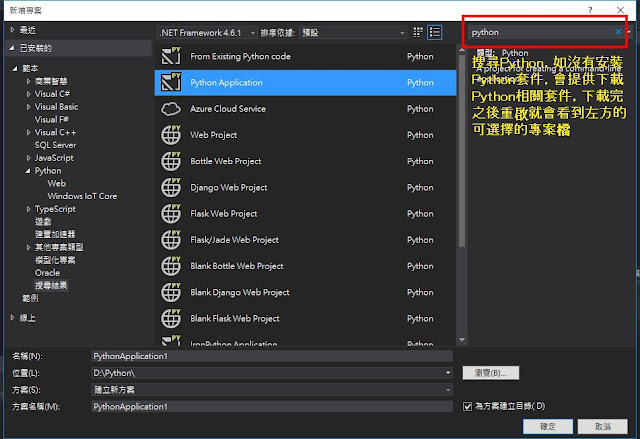Viewport: 640px width, 439px height.
Task: Open the .NET Framework 4.6.1 dropdown
Action: pyautogui.click(x=207, y=33)
